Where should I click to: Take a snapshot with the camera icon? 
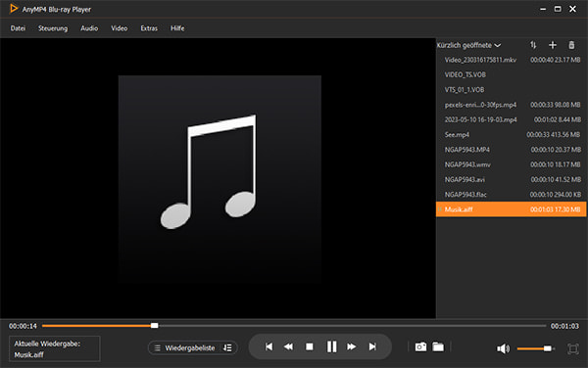[420, 347]
